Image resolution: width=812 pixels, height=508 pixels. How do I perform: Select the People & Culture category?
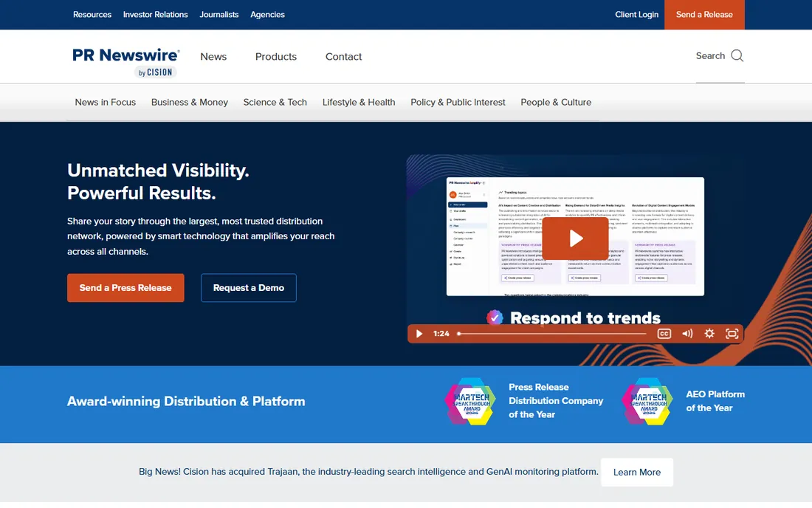point(556,102)
